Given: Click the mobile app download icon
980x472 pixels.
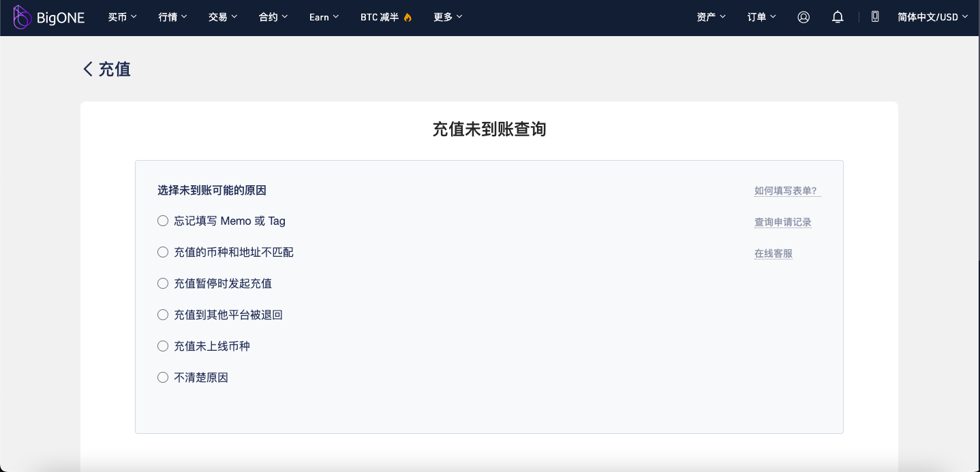Looking at the screenshot, I should 875,17.
